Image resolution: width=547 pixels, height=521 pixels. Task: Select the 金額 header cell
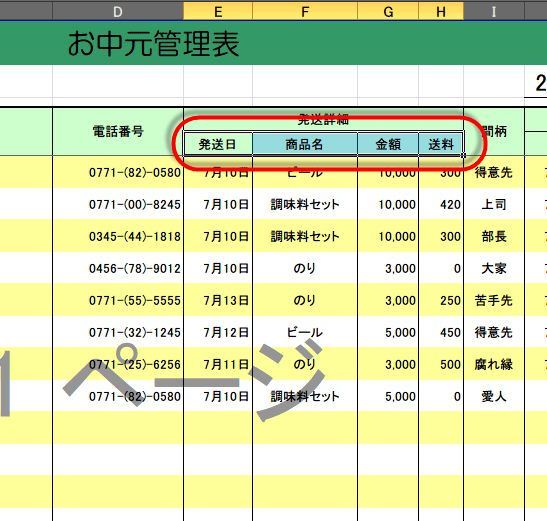tap(388, 144)
